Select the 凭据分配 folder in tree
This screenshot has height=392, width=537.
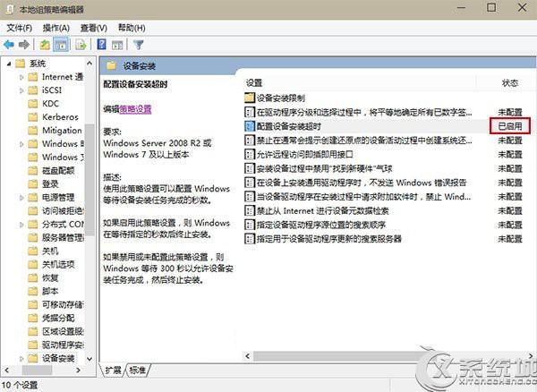click(x=58, y=318)
